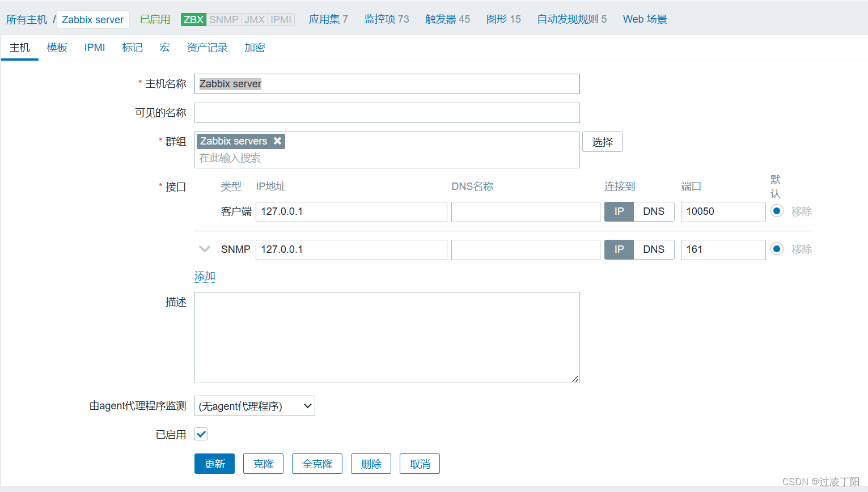868x492 pixels.
Task: Focus the 主机名称 input field
Action: tap(387, 84)
